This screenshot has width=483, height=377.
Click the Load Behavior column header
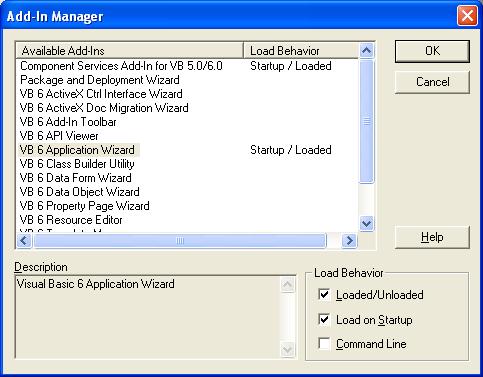pos(301,51)
